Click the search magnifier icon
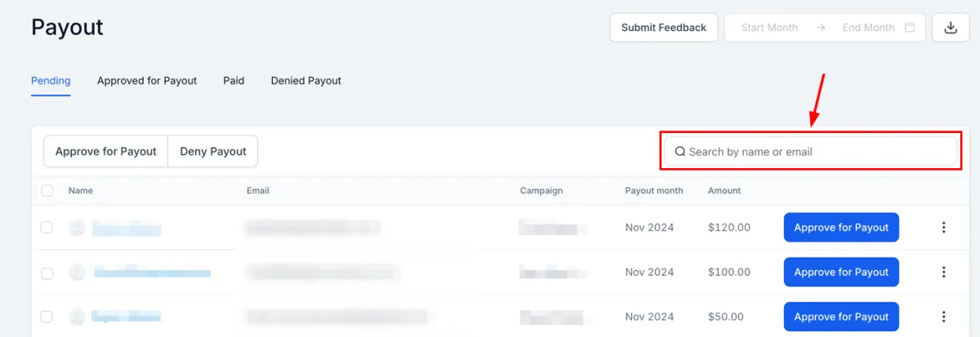Image resolution: width=980 pixels, height=337 pixels. coord(679,152)
